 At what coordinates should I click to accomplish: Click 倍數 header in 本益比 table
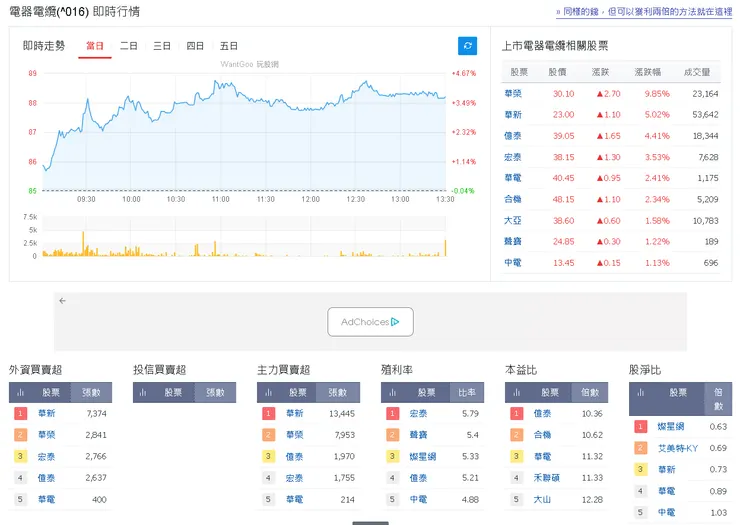click(x=590, y=392)
